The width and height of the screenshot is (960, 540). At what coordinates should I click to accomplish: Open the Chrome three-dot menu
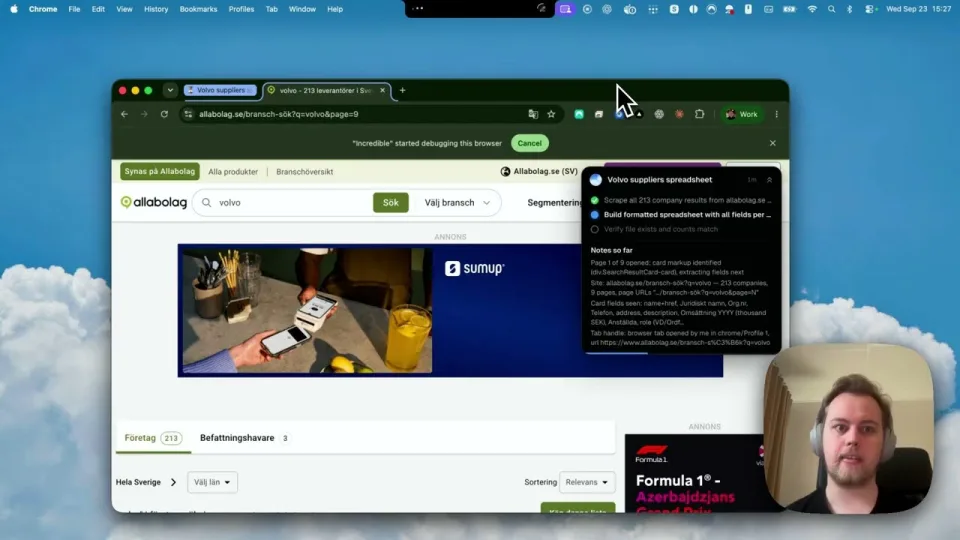coord(776,114)
